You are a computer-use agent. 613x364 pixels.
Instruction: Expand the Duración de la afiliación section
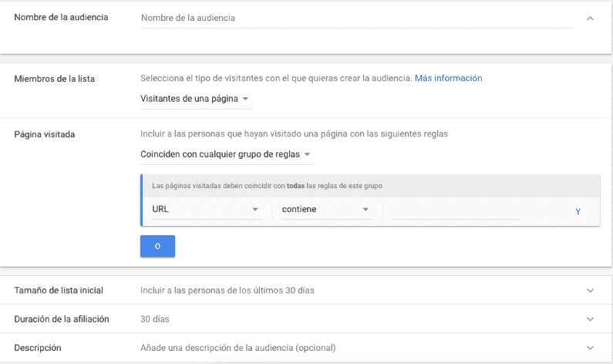590,319
